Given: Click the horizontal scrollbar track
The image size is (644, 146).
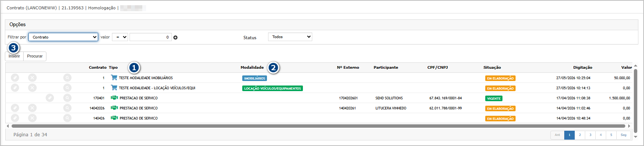Looking at the screenshot, I should [318, 126].
